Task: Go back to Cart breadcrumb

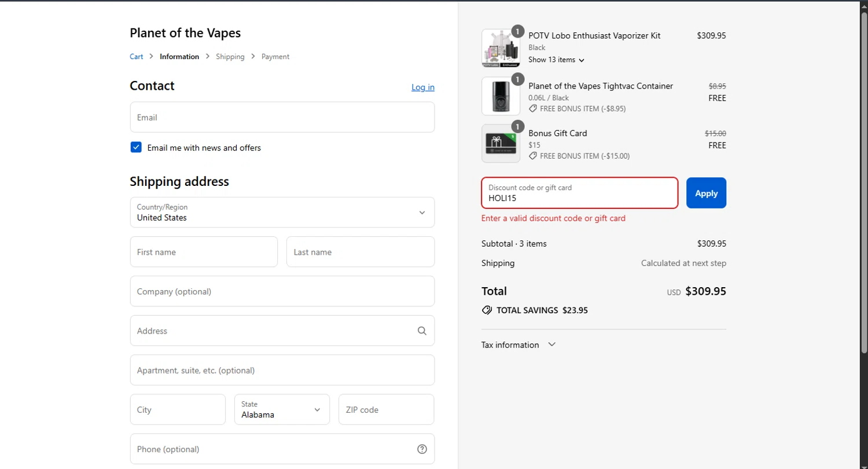Action: pyautogui.click(x=137, y=57)
